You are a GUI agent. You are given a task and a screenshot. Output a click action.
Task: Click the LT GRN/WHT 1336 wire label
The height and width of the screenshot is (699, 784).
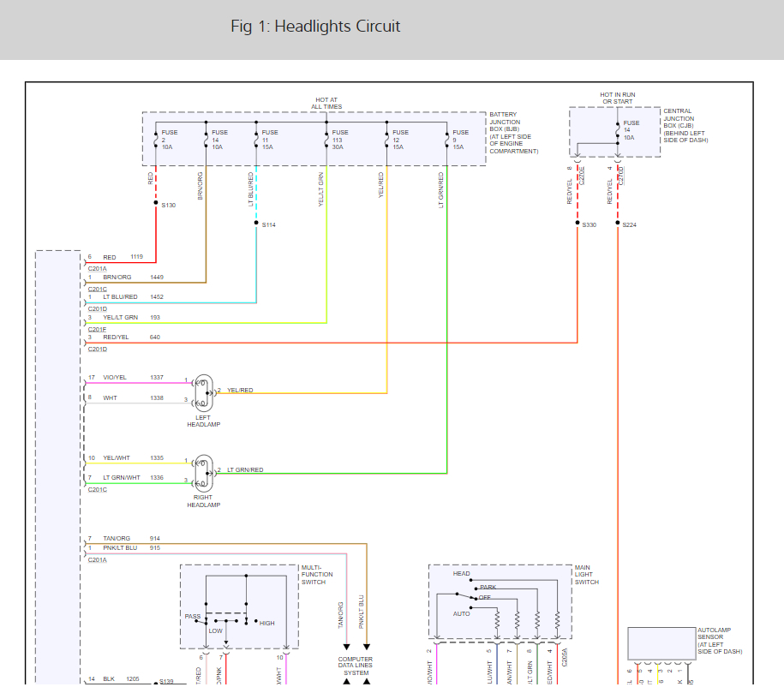click(x=133, y=477)
